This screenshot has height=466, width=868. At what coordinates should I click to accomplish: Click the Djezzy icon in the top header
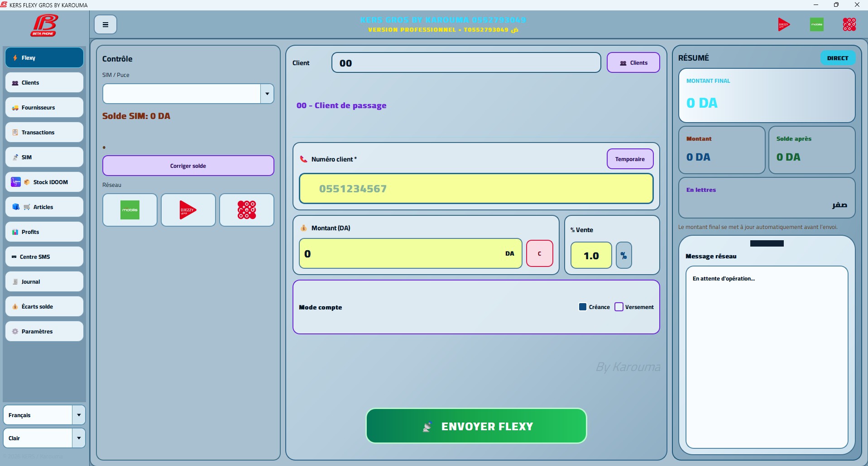(784, 24)
